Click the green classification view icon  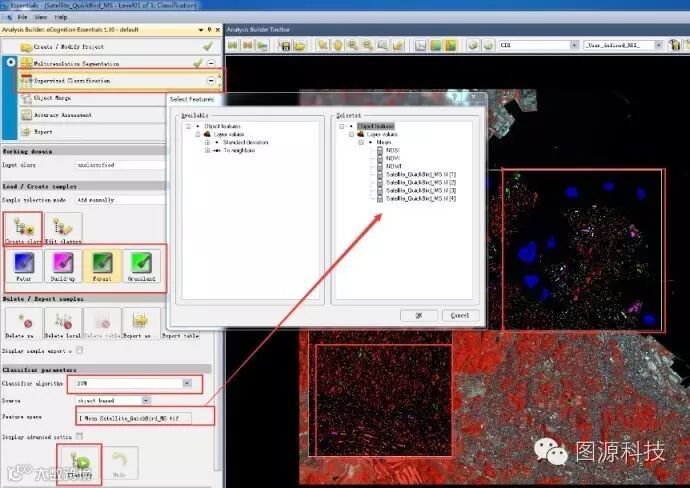coord(436,45)
